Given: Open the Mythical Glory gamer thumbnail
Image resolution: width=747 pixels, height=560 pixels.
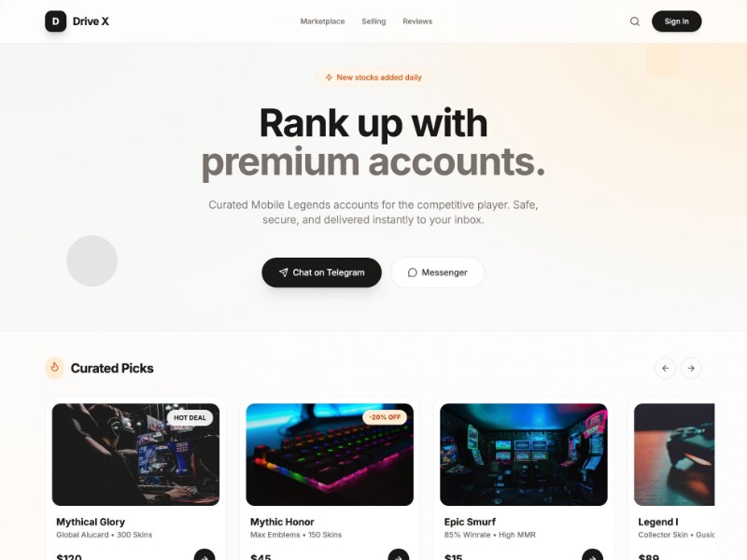Looking at the screenshot, I should [x=135, y=455].
